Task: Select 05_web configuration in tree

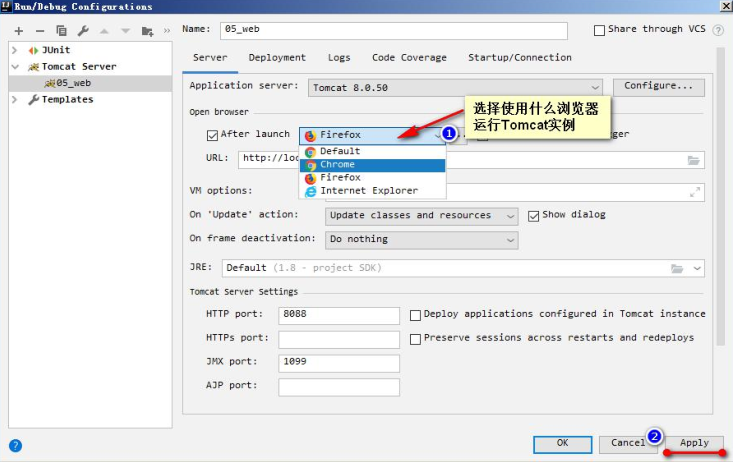Action: pyautogui.click(x=91, y=83)
